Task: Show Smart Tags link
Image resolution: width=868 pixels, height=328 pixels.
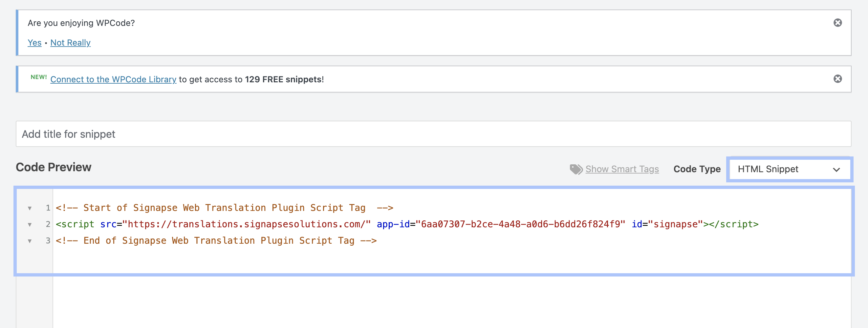Action: click(x=622, y=169)
